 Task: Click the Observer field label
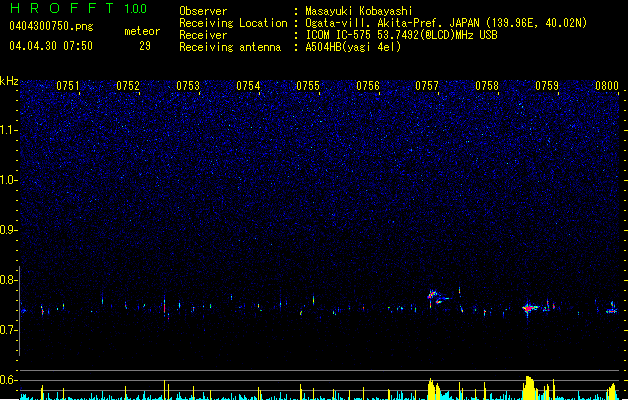coord(203,11)
